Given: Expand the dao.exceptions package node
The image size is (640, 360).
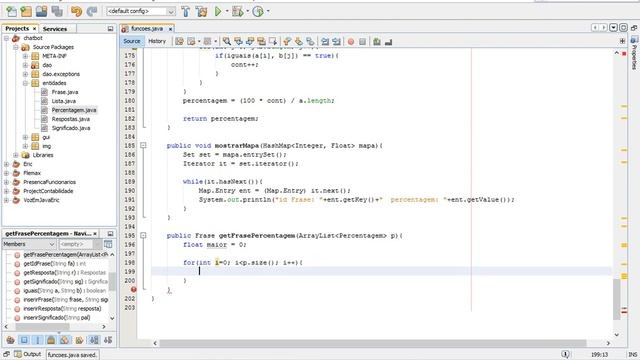Looking at the screenshot, I should [x=25, y=74].
